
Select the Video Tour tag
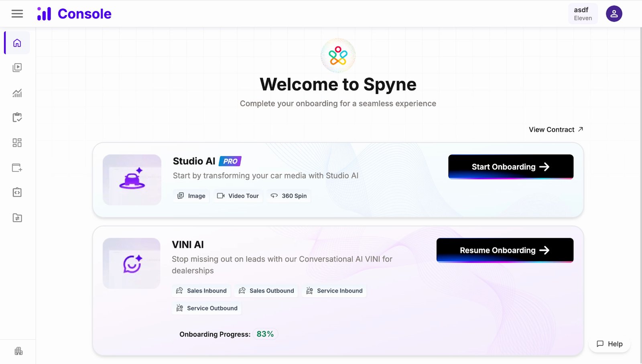click(238, 196)
